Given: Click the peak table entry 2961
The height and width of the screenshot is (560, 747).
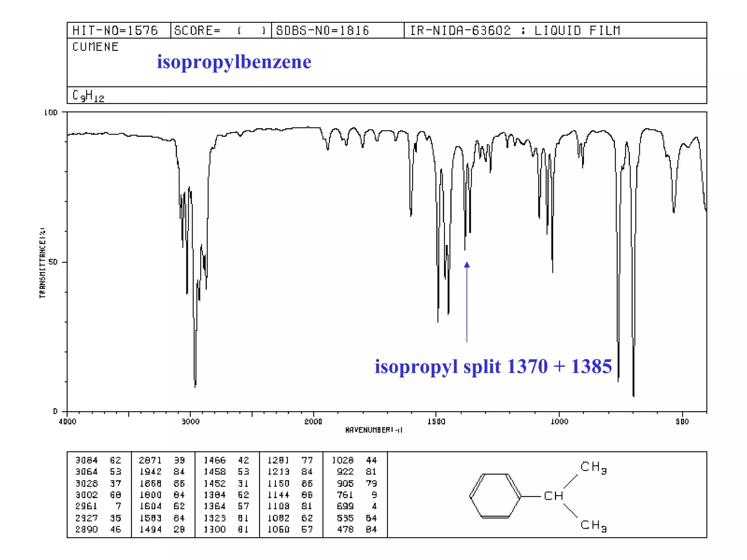Looking at the screenshot, I should pyautogui.click(x=86, y=506).
